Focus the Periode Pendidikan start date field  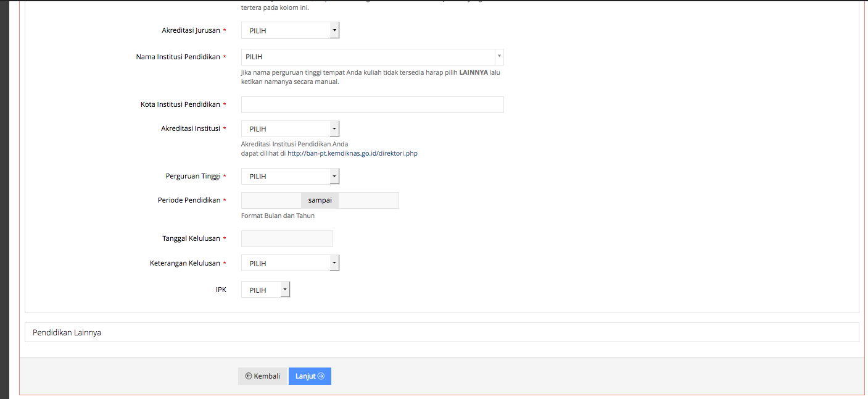coord(271,200)
